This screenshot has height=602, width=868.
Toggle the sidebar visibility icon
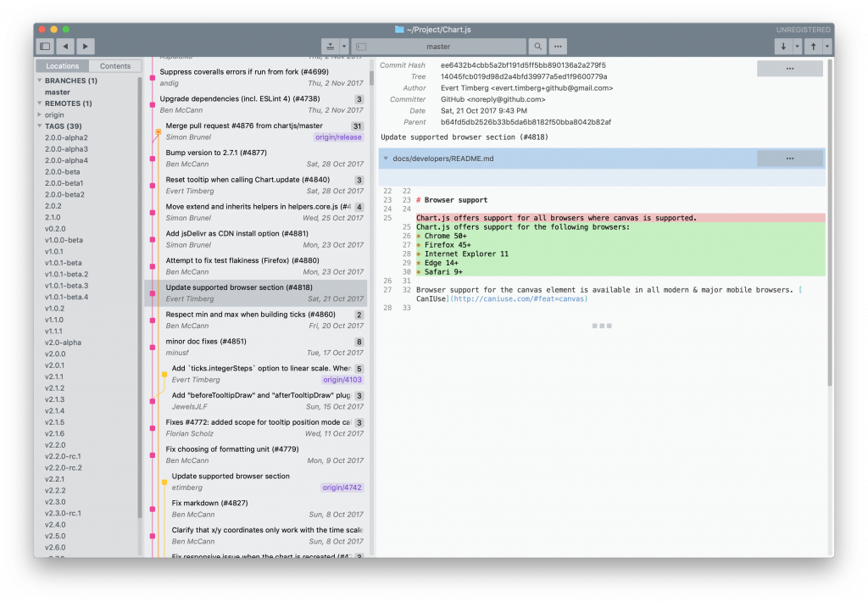tap(46, 47)
